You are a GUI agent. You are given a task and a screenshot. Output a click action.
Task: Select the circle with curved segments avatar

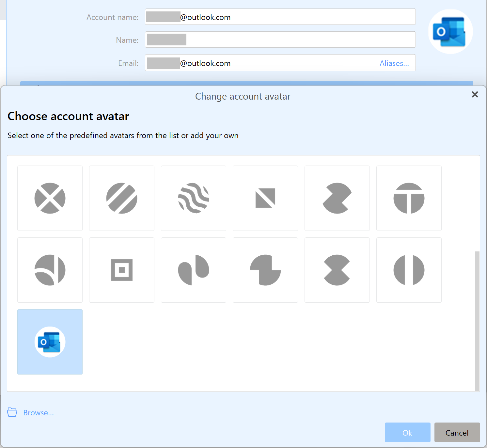tap(50, 270)
